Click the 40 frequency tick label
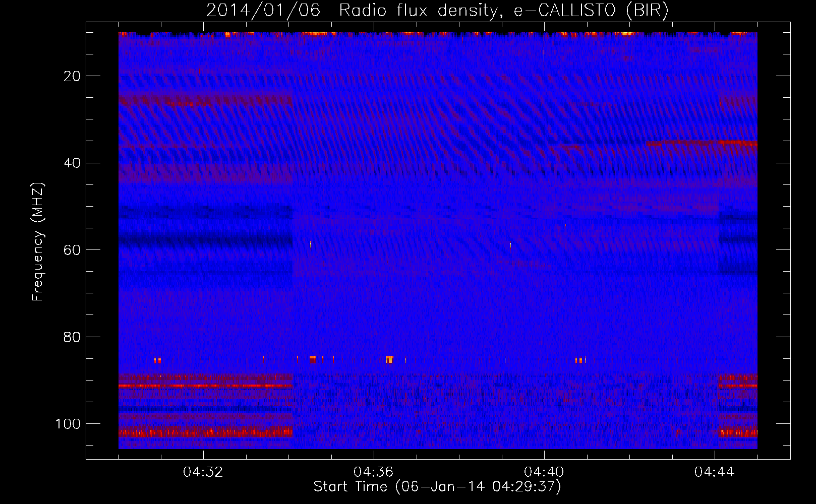Screen dimensions: 816x504 point(73,163)
